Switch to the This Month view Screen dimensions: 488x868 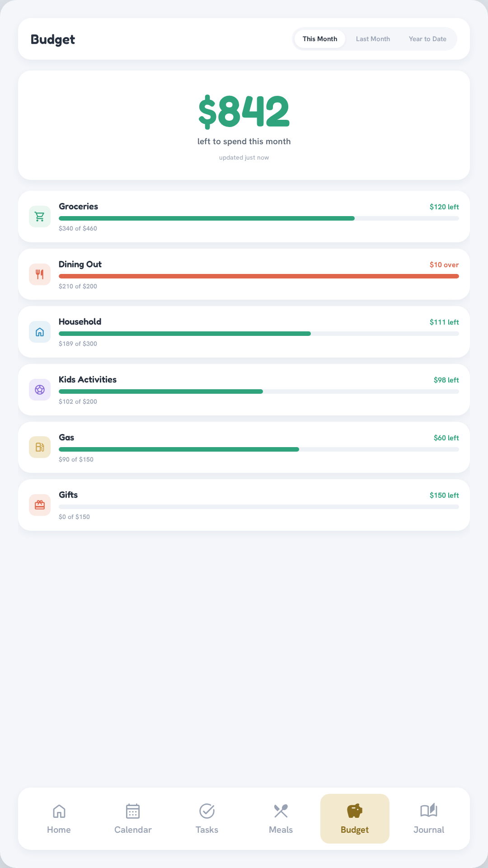320,39
